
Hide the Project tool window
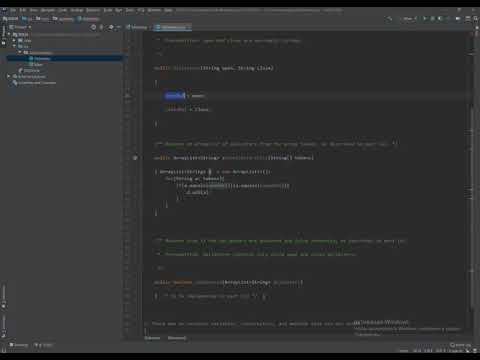click(119, 27)
